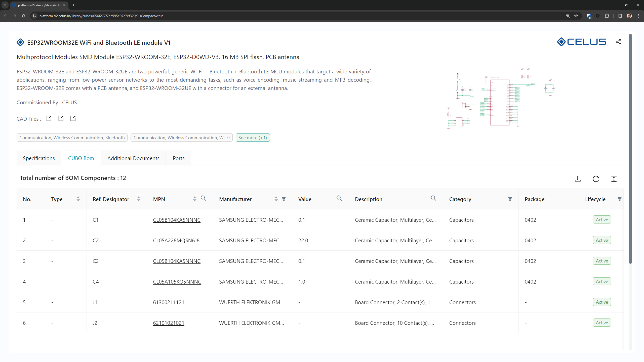Toggle the browser side panel
644x362 pixels.
point(620,16)
